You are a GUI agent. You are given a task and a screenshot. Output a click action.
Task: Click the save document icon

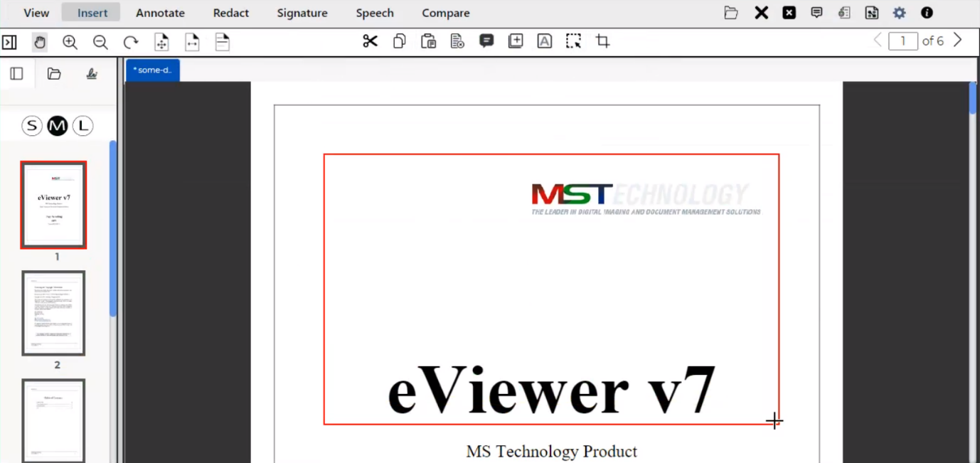(x=871, y=13)
